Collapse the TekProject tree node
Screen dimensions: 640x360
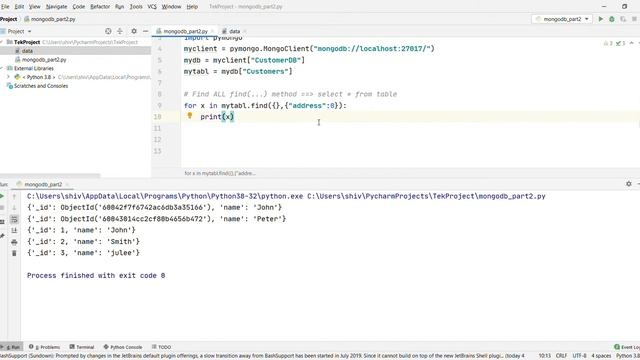click(2, 42)
